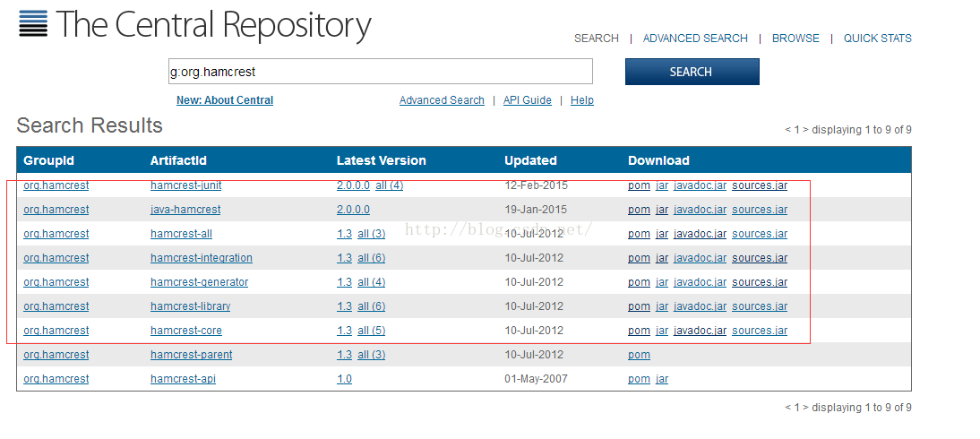
Task: Download pom for hamcrest-parent
Action: 639,355
